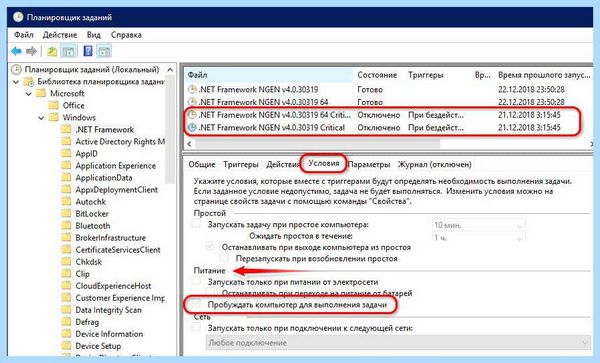
Task: Click the Defrag folder icon
Action: tap(67, 322)
